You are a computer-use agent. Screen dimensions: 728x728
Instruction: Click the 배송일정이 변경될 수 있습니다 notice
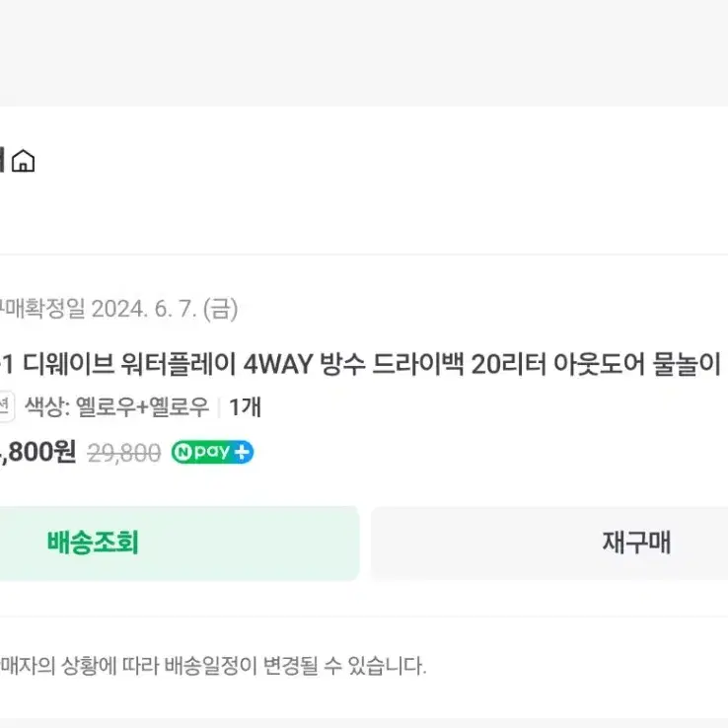[x=213, y=666]
